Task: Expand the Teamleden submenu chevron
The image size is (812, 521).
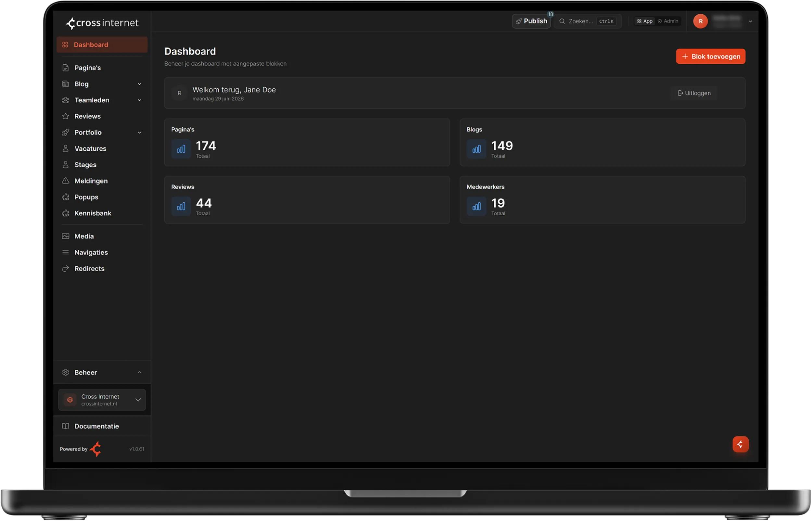Action: click(139, 100)
